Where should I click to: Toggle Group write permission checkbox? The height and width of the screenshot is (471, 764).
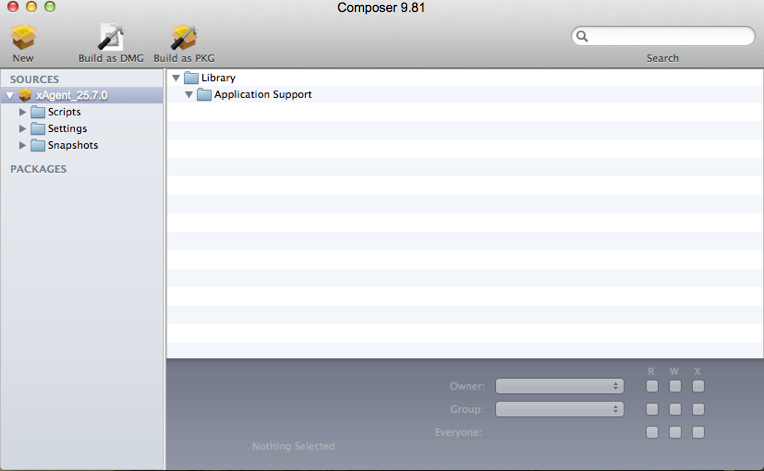[x=675, y=409]
